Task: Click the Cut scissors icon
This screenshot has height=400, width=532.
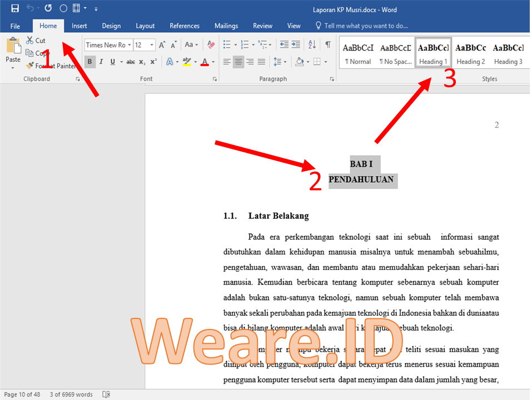Action: click(30, 41)
